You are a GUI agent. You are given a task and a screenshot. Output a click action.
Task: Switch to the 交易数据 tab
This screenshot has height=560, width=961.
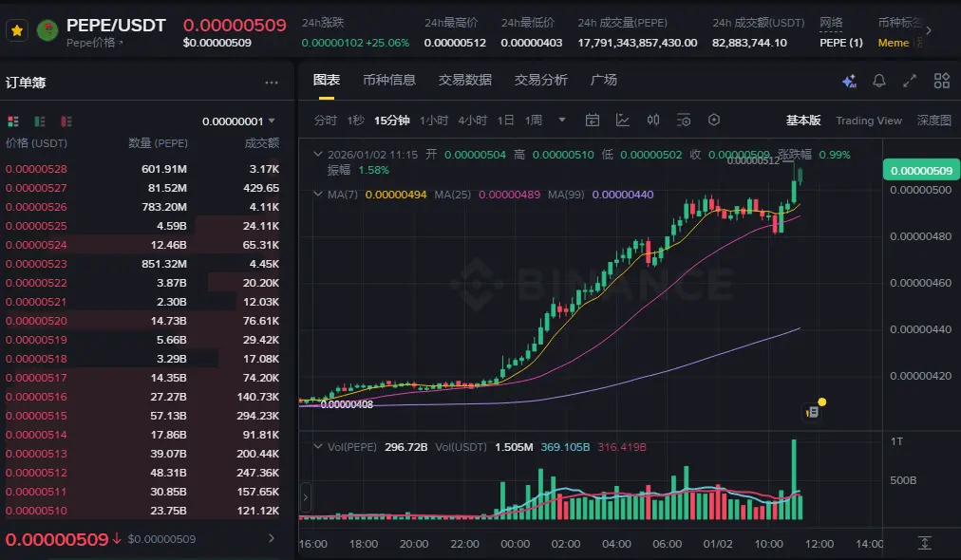(464, 80)
